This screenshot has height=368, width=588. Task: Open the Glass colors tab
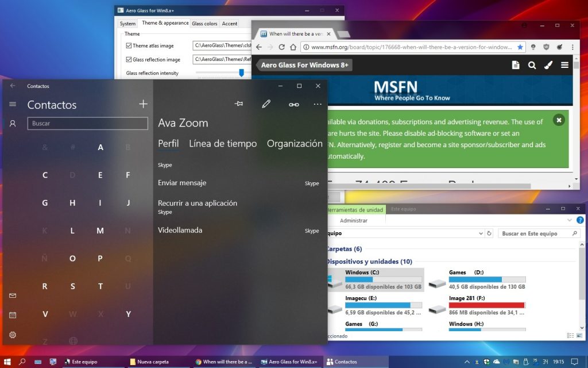[204, 23]
